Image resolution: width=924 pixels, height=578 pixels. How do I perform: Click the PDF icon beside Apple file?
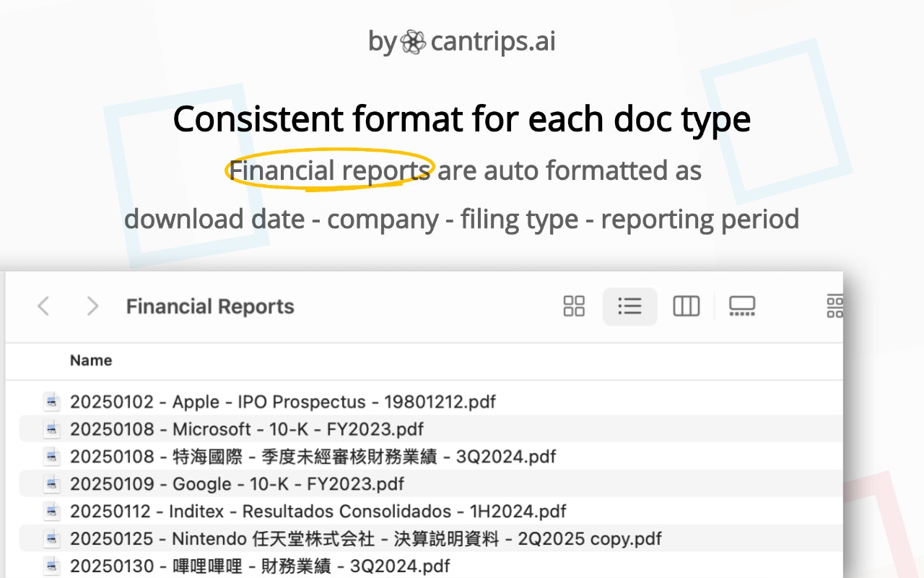tap(51, 402)
